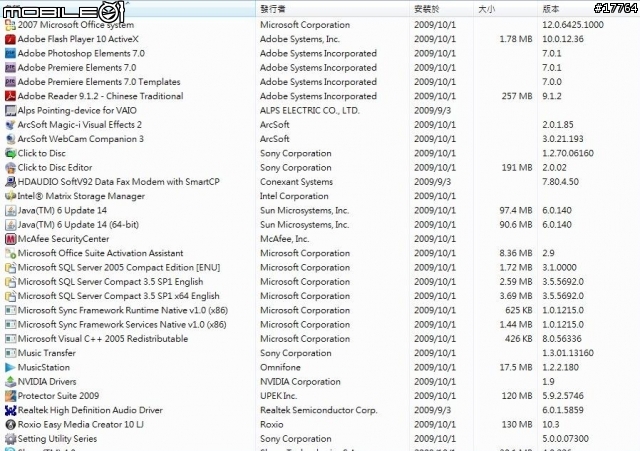This screenshot has width=640, height=451.
Task: Click ArcSoft Magic-i Visual Effects 2 icon
Action: pos(10,125)
